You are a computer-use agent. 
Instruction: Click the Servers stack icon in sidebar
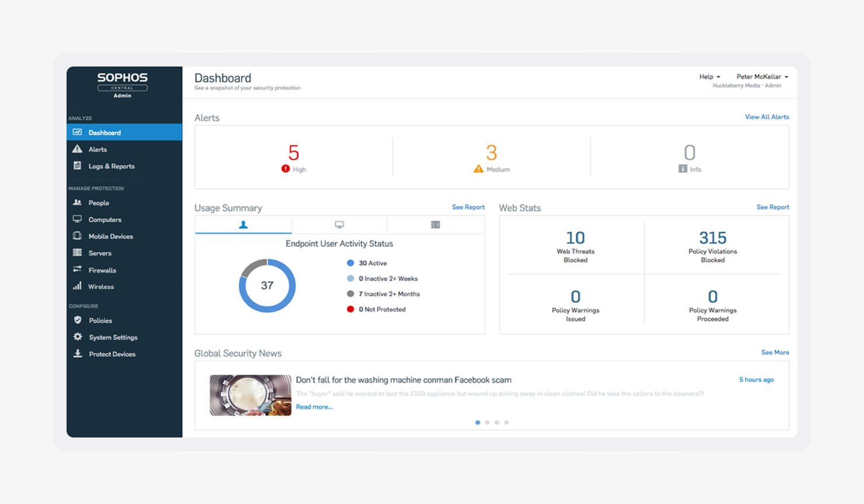[x=77, y=253]
